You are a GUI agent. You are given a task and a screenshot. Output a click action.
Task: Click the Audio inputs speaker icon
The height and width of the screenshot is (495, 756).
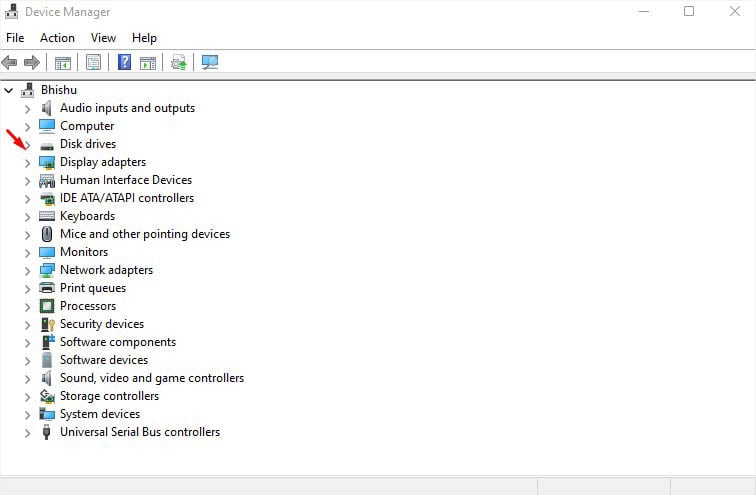(46, 108)
